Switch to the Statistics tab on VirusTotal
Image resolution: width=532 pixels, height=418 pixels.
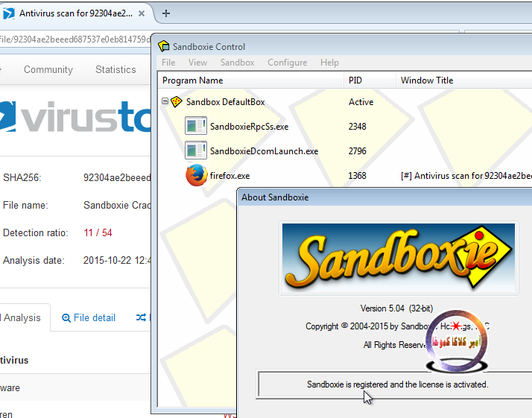pos(115,69)
